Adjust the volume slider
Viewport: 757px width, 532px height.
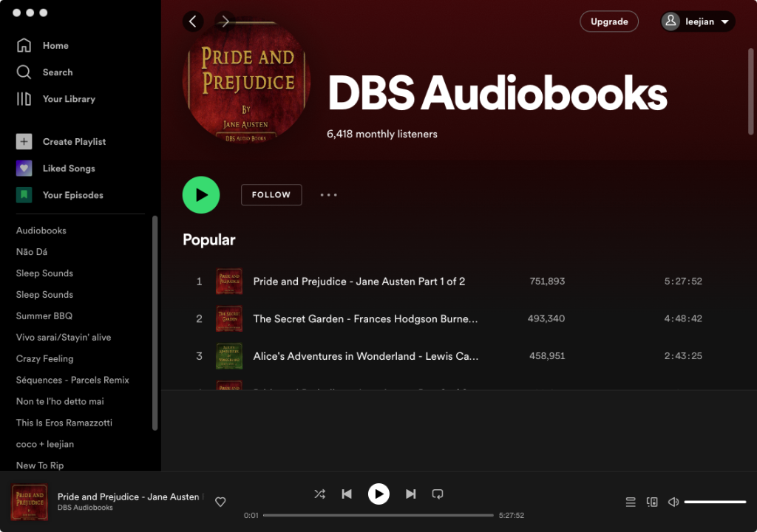tap(715, 502)
